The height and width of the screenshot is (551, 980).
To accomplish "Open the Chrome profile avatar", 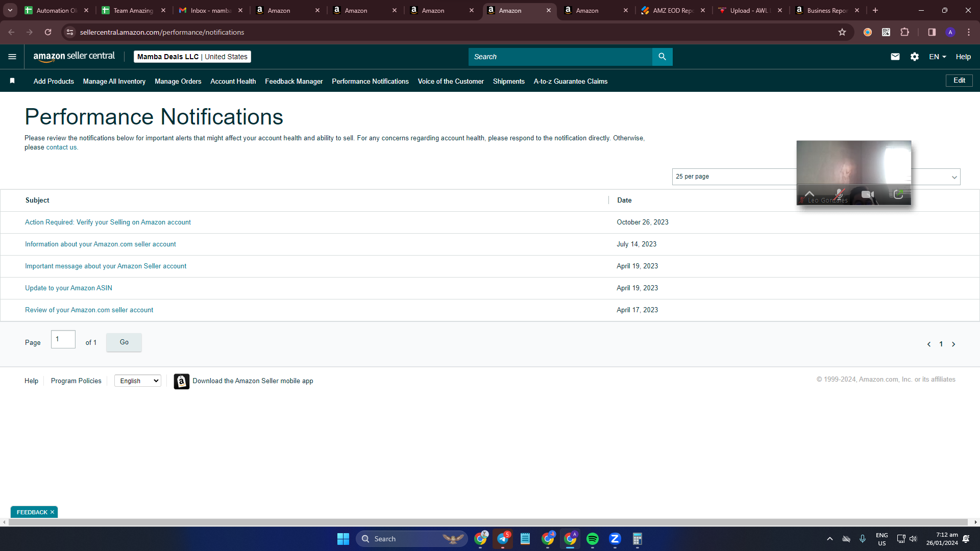I will tap(950, 32).
